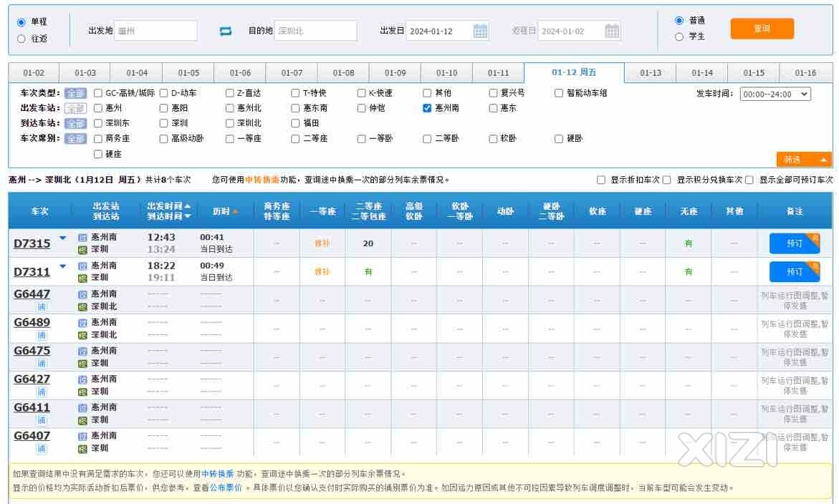This screenshot has height=504, width=839.
Task: Select 全部 for 到达车站 filter
Action: click(75, 123)
